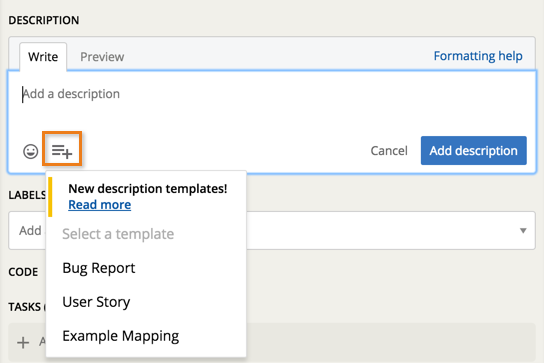Click the Select a template placeholder text
544x363 pixels.
coord(118,234)
